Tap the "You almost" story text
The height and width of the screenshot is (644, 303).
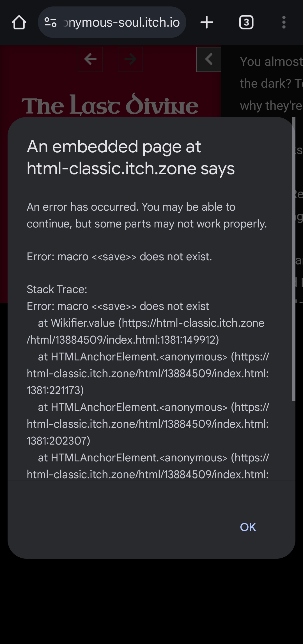(271, 62)
